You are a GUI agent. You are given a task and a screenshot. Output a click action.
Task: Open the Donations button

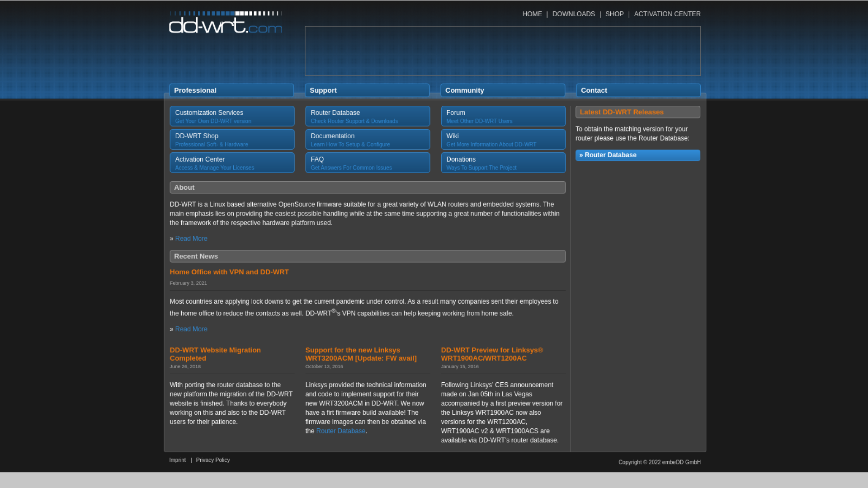[503, 163]
